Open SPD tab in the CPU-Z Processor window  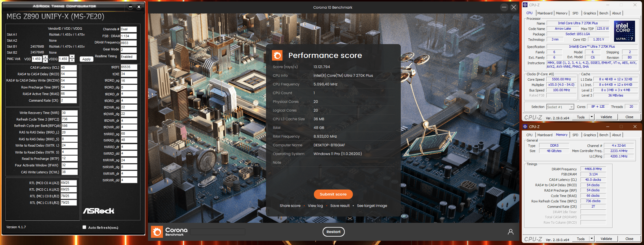pos(575,13)
